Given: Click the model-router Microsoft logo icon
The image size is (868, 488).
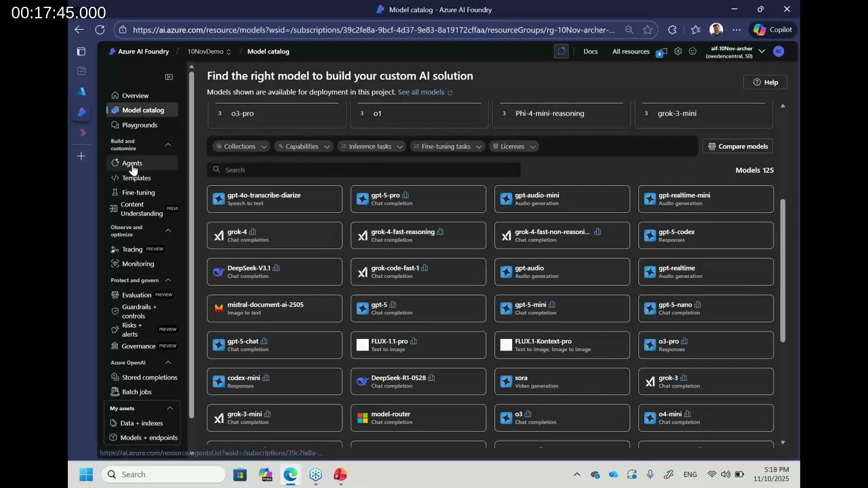Looking at the screenshot, I should point(362,418).
